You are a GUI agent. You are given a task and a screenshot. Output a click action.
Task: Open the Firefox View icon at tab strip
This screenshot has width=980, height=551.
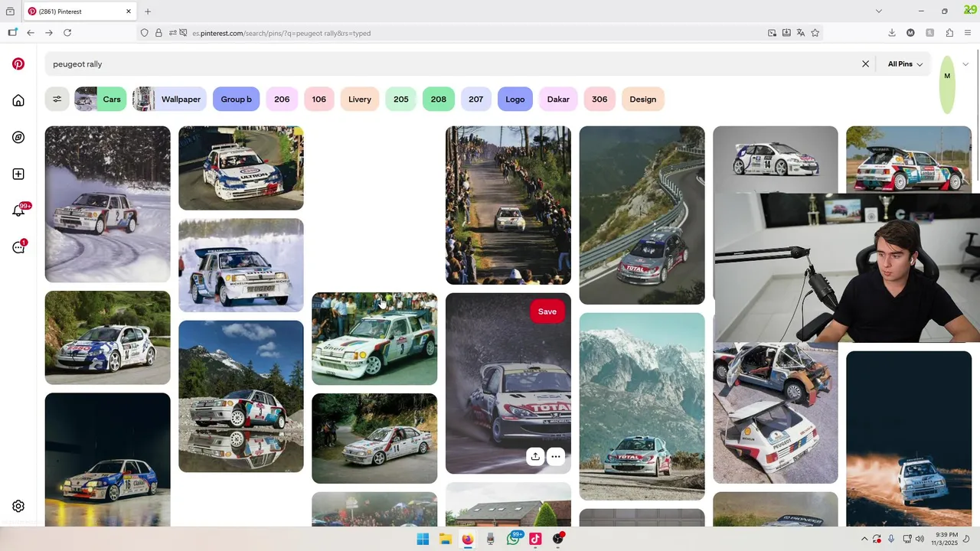tap(10, 11)
